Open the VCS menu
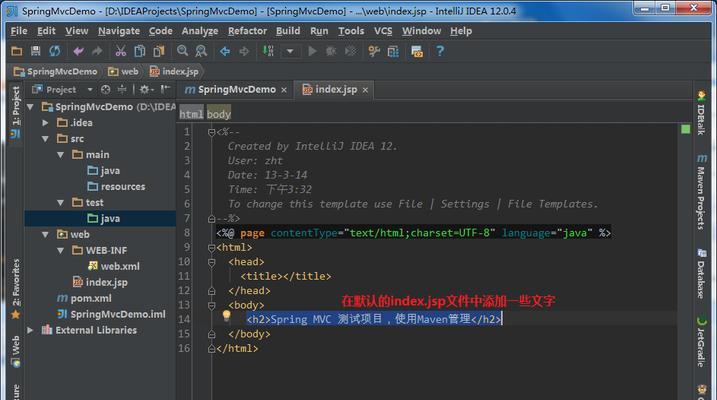 click(383, 31)
